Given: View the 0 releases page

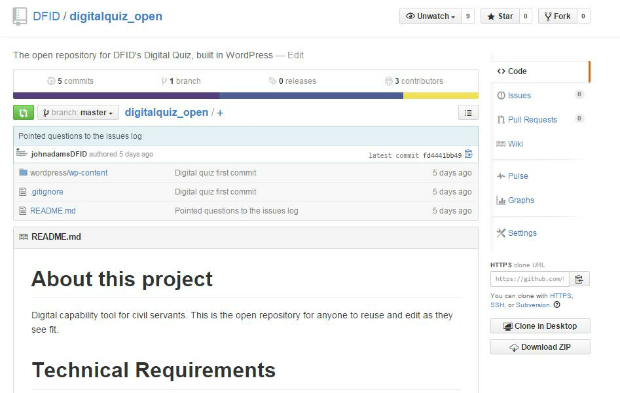Looking at the screenshot, I should pyautogui.click(x=293, y=81).
